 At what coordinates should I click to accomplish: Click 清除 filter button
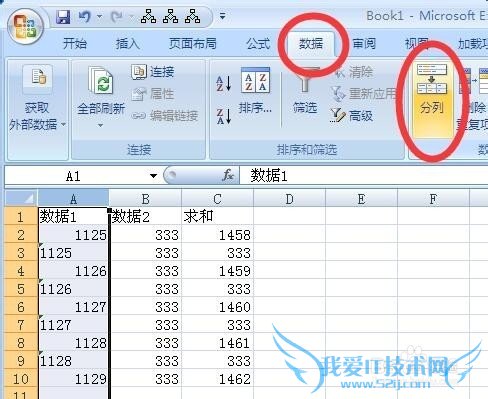[354, 72]
